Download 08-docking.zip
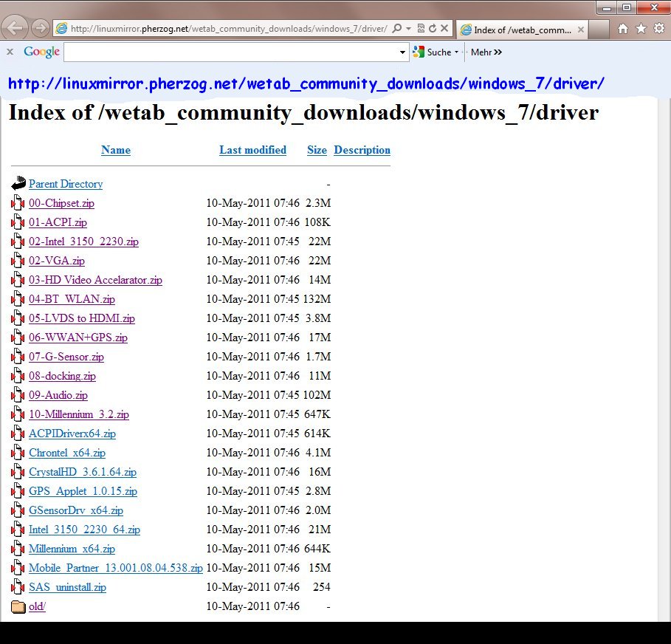This screenshot has width=671, height=644. tap(63, 376)
